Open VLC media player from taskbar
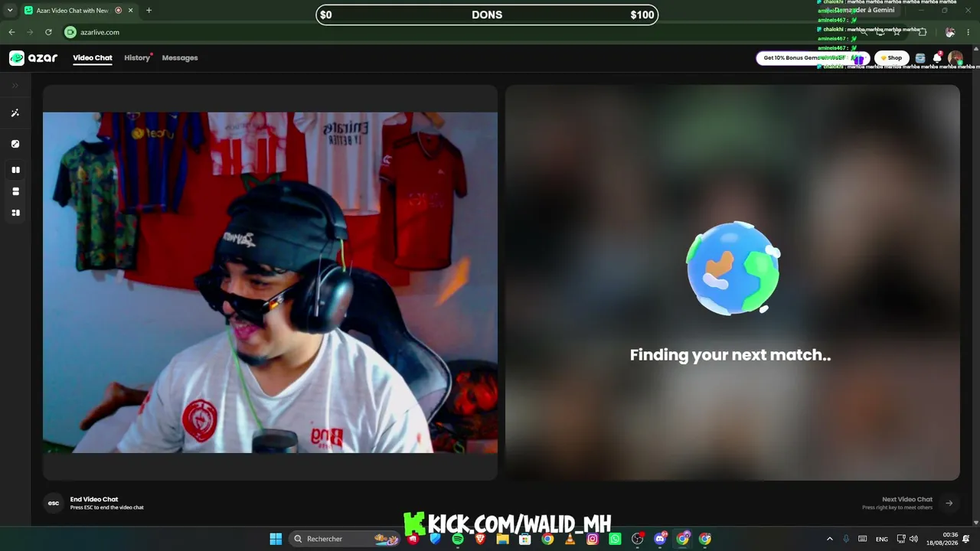The width and height of the screenshot is (980, 551). tap(570, 539)
